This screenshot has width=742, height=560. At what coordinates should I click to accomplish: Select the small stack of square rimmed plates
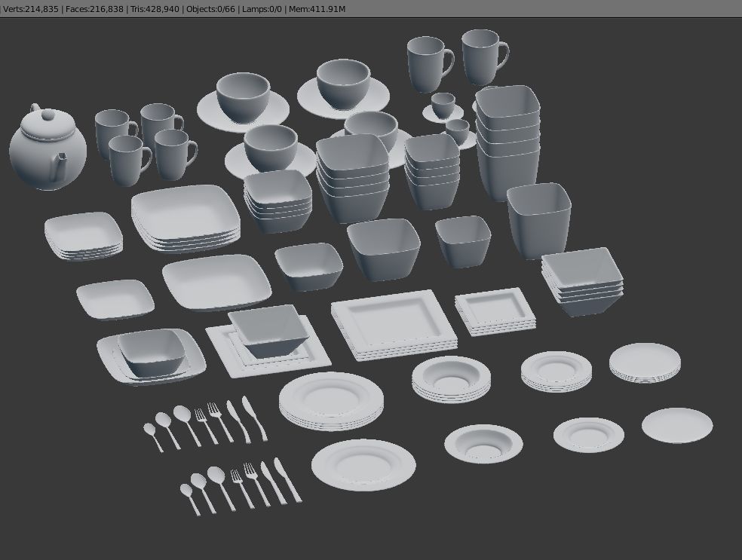click(x=495, y=311)
